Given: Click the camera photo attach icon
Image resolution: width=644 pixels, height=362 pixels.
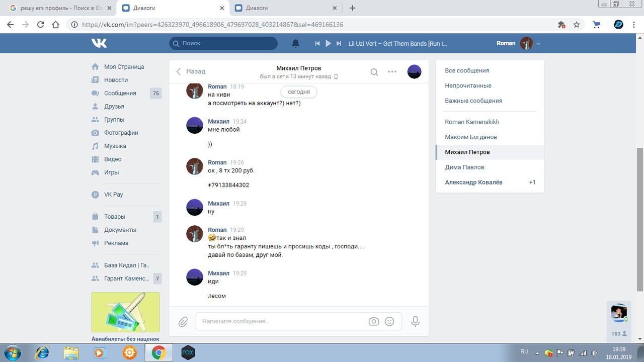Looking at the screenshot, I should [373, 321].
